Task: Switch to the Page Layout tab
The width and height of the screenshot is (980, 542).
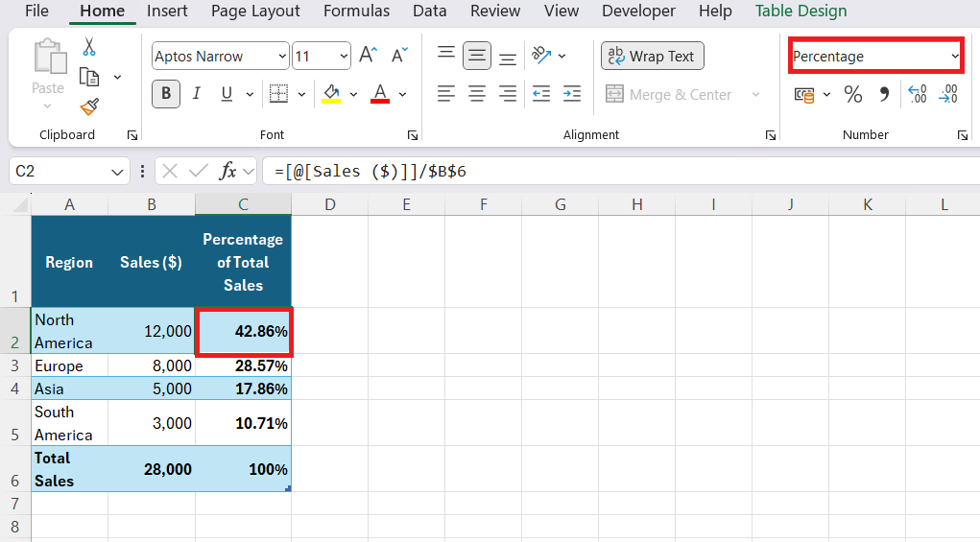Action: point(255,11)
